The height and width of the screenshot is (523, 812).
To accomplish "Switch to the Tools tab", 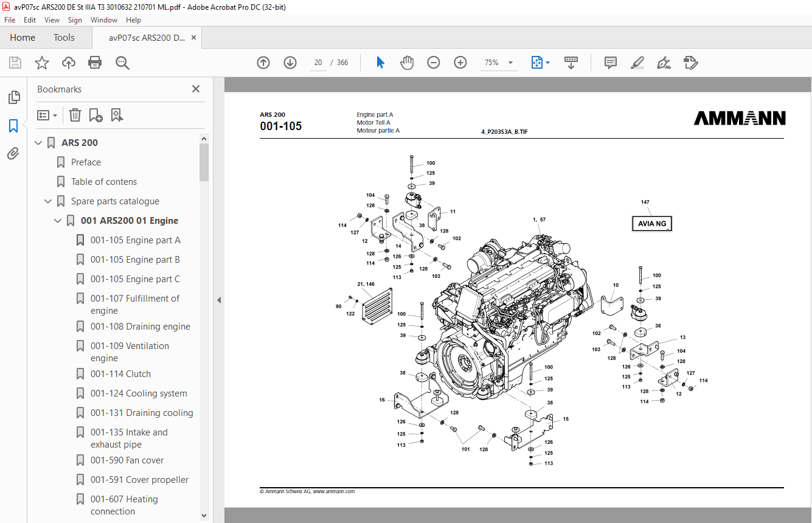I will (64, 38).
